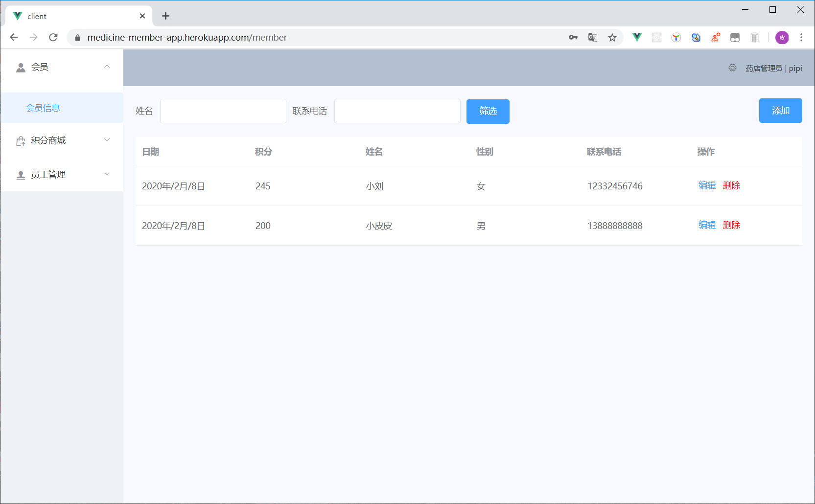This screenshot has height=504, width=815.
Task: Click the 姓名 column header
Action: click(374, 152)
